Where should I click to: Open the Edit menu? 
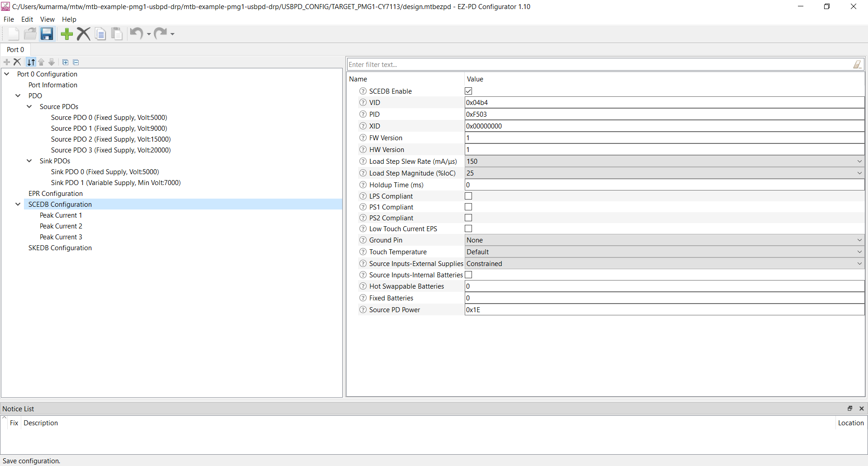tap(27, 19)
